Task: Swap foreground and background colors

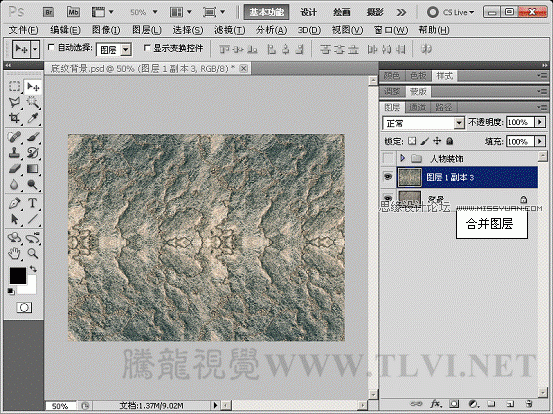Action: pos(33,269)
